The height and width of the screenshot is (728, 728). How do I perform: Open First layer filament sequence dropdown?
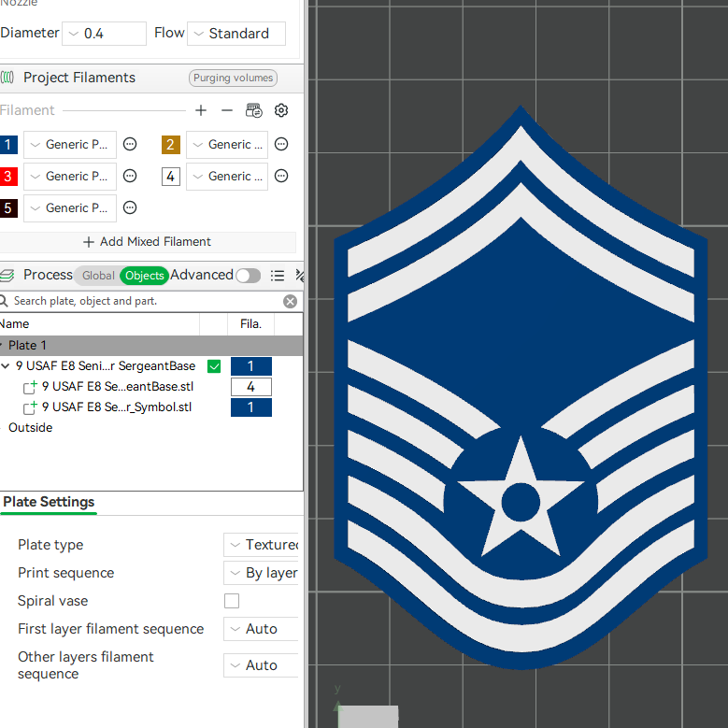261,629
